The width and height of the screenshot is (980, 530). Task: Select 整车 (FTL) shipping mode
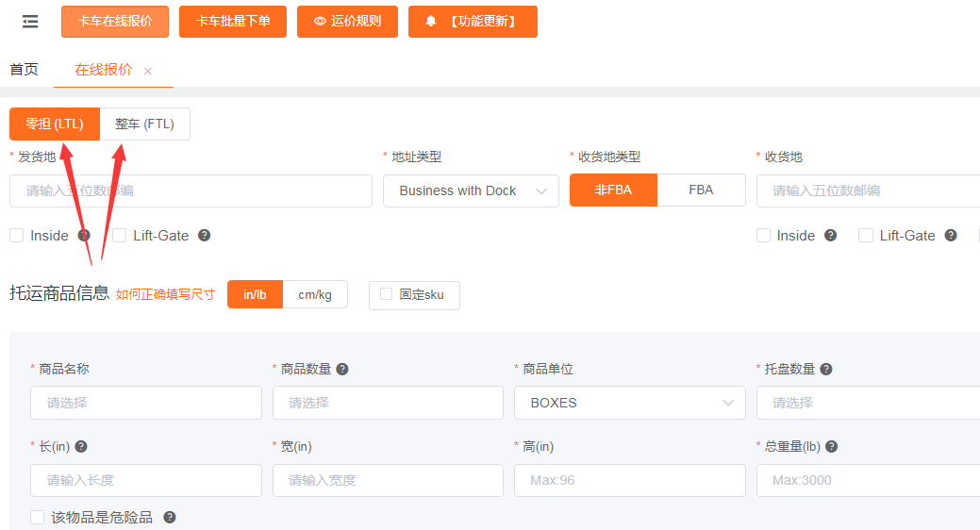[145, 124]
